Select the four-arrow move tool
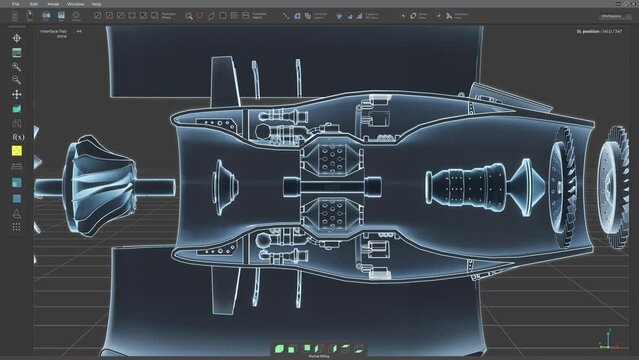The width and height of the screenshot is (639, 360). point(17,95)
